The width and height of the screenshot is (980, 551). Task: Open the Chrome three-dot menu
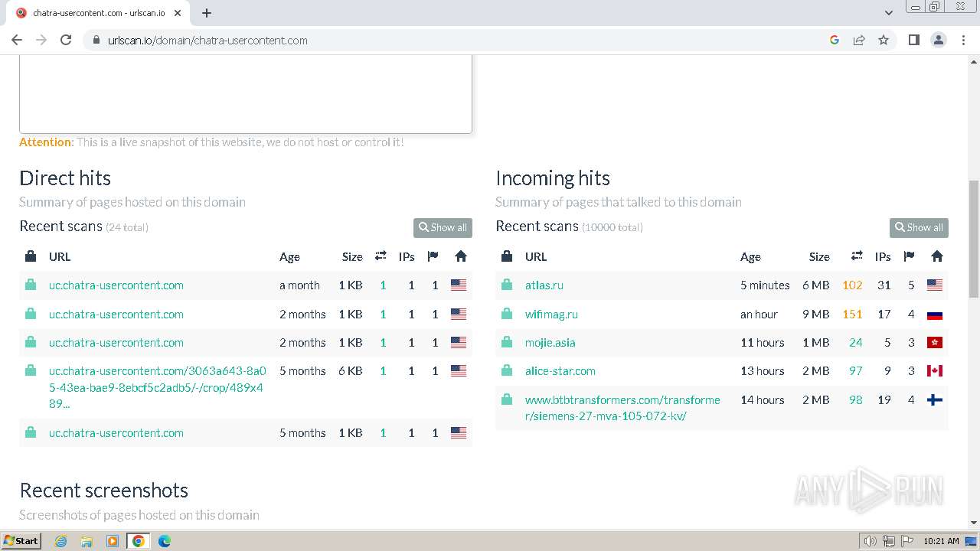[963, 40]
